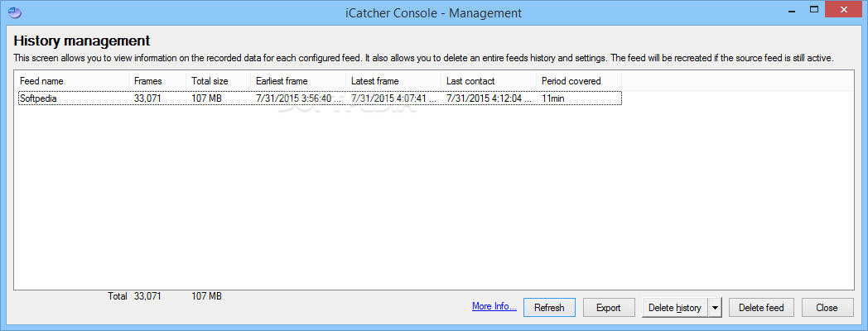This screenshot has width=868, height=331.
Task: Click the 11min period covered cell
Action: tap(553, 98)
